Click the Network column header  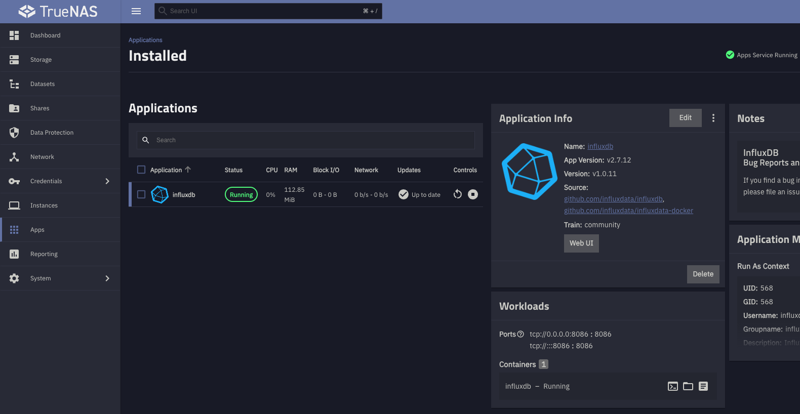tap(366, 170)
